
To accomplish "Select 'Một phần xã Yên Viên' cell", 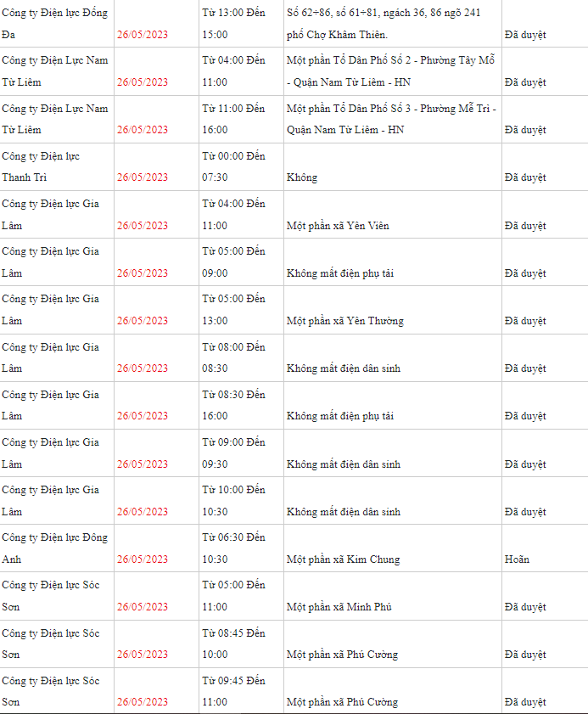I will point(393,215).
